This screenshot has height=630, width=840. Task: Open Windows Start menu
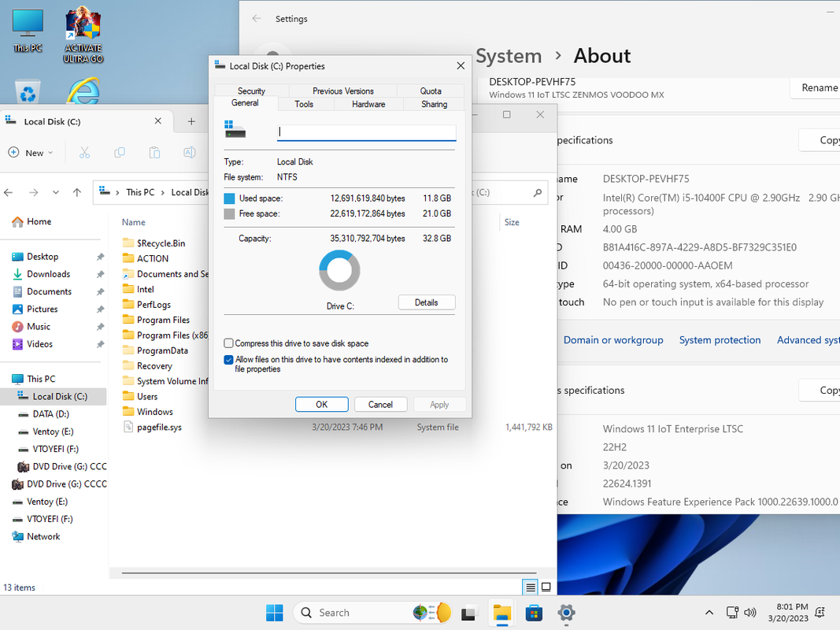(275, 613)
